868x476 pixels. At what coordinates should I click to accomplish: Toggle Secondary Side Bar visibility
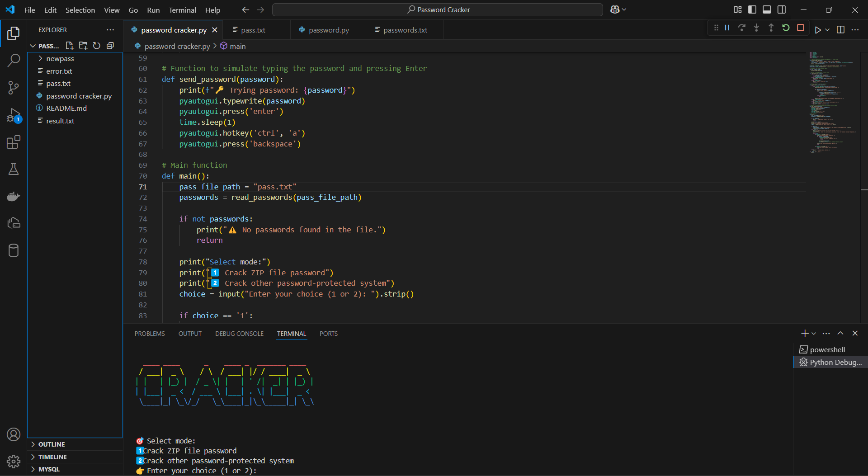point(782,9)
